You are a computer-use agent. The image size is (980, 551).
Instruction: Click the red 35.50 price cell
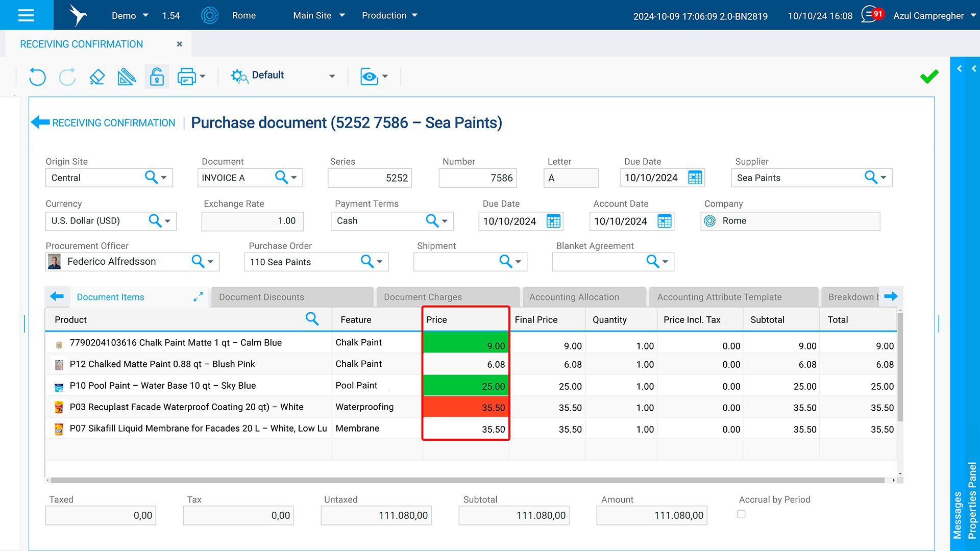(465, 408)
